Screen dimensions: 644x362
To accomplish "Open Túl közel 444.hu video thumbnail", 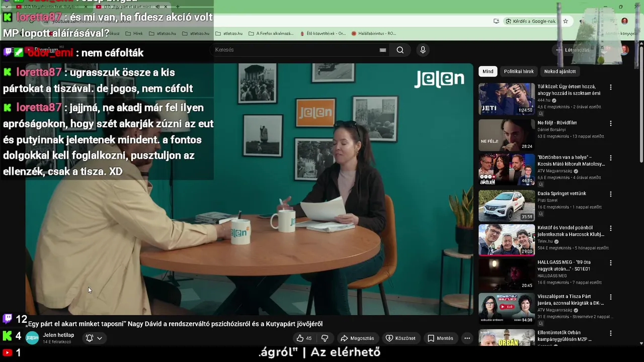I will [x=507, y=99].
